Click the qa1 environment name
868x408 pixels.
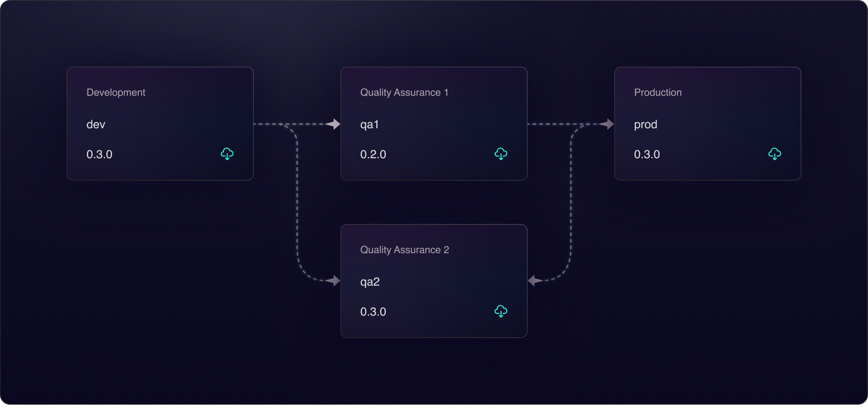click(x=369, y=124)
